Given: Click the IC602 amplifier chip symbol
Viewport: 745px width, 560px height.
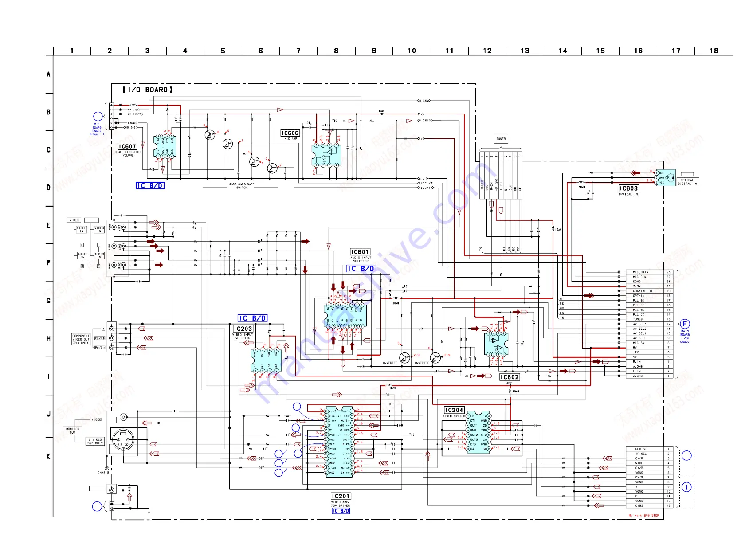Looking at the screenshot, I should [496, 344].
